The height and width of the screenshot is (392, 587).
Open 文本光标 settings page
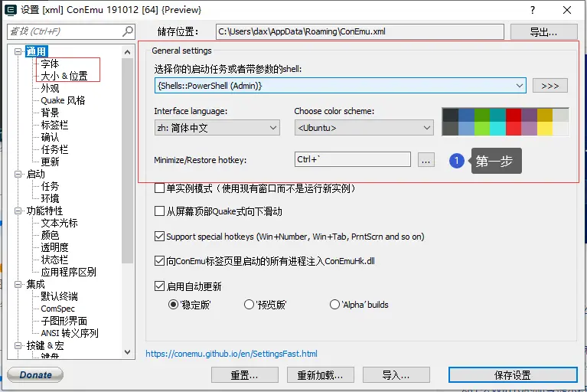[59, 223]
